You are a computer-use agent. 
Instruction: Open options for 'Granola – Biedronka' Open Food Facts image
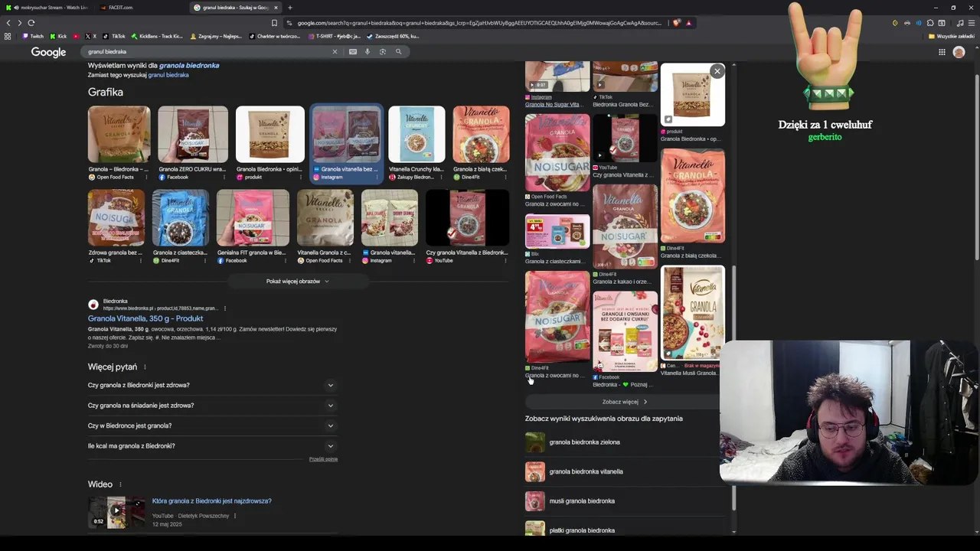[145, 178]
